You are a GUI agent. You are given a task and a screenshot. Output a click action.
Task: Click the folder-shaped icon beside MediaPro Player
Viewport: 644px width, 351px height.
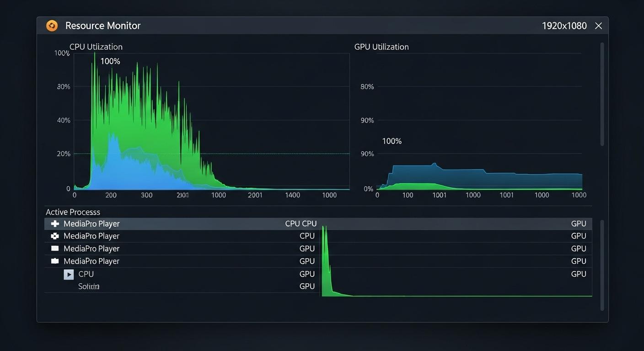[55, 261]
